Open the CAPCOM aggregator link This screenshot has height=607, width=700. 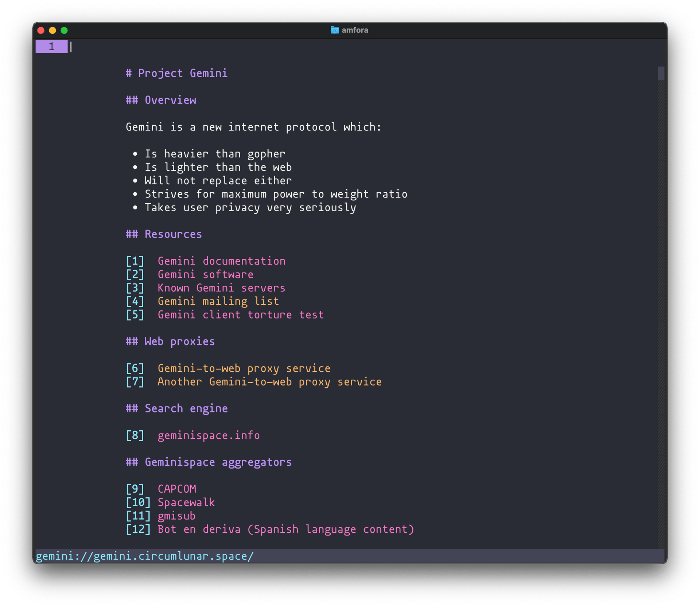point(177,489)
